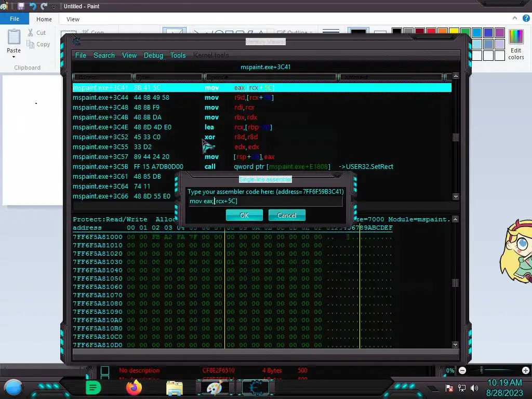This screenshot has width=532, height=399.
Task: Switch to Paint's Home tab
Action: pyautogui.click(x=44, y=19)
